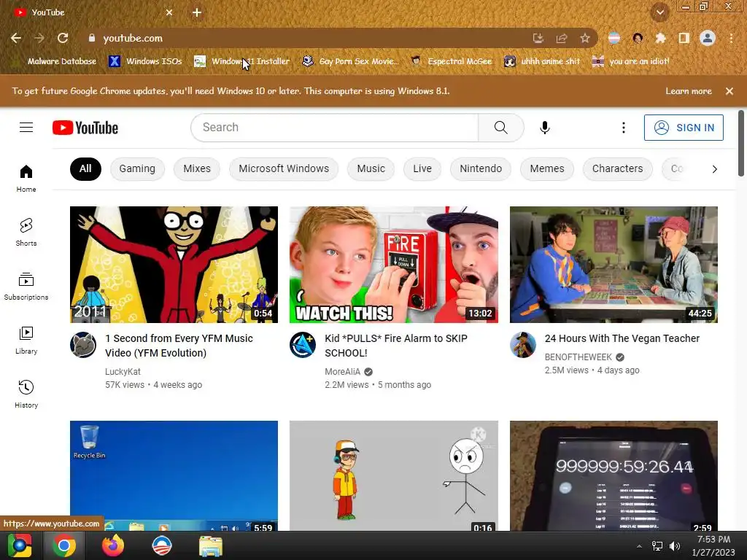Open the Extensions puzzle icon
Viewport: 747px width, 560px height.
(660, 38)
